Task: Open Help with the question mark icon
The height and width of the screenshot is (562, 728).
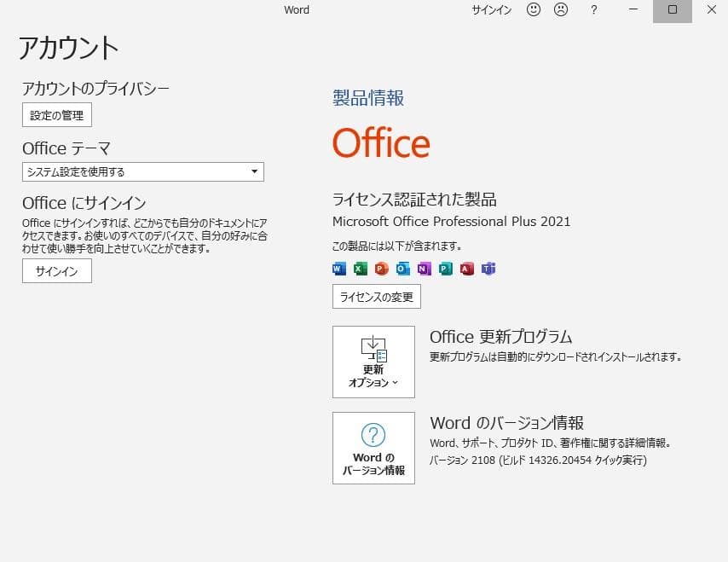Action: pyautogui.click(x=594, y=10)
